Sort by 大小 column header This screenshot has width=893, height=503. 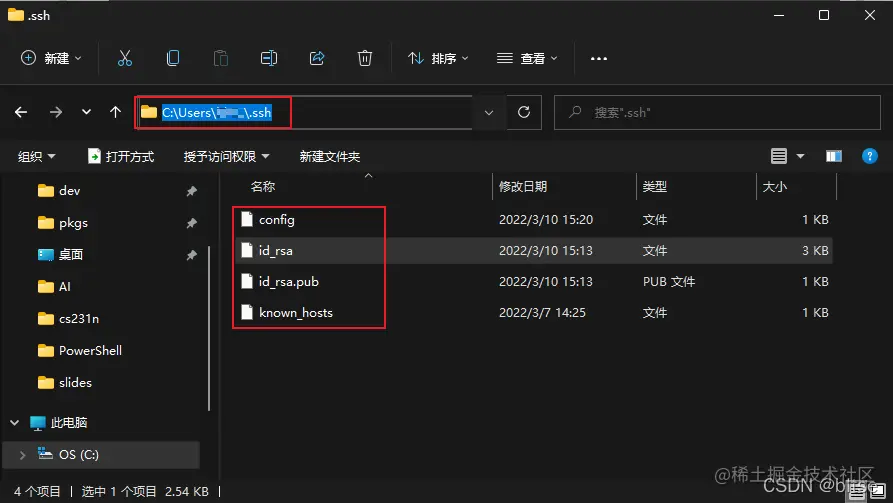coord(775,186)
